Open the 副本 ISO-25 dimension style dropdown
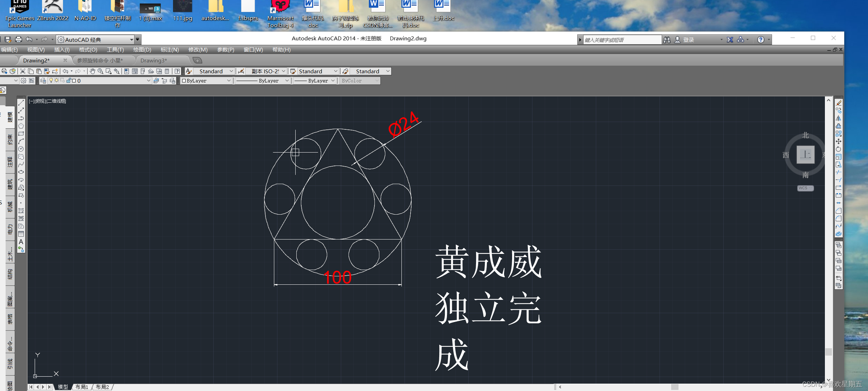The image size is (868, 391). tap(283, 71)
